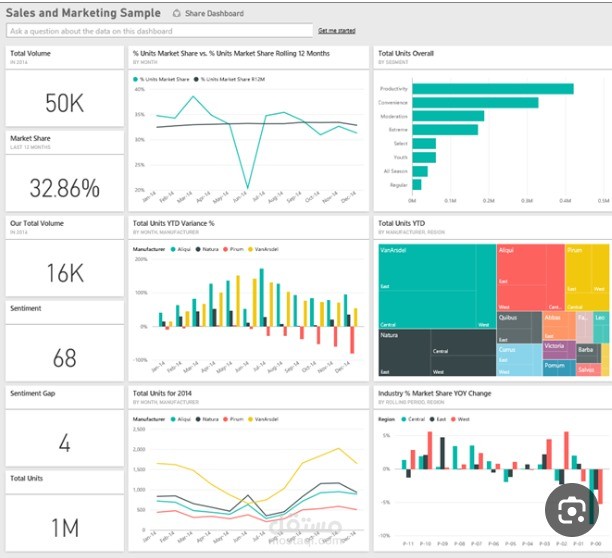This screenshot has width=612, height=558.
Task: Click the teal '% Units Market Share' legend dot
Action: coord(135,79)
